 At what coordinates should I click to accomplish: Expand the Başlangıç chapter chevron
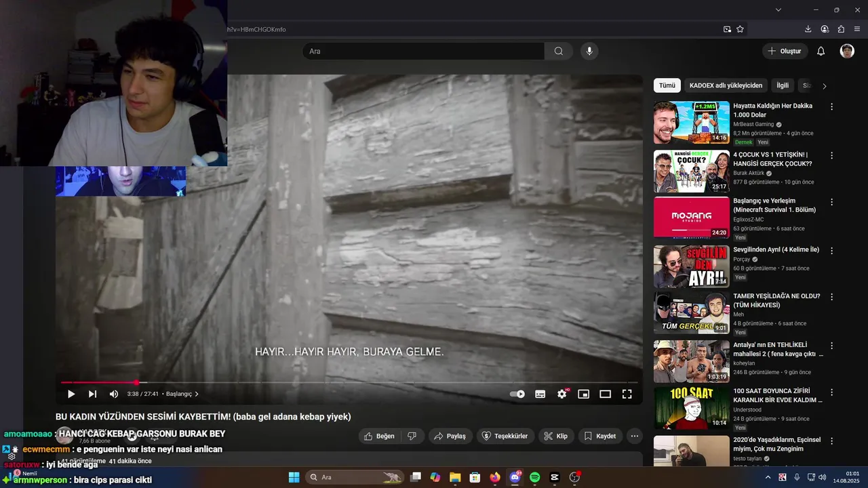pos(197,394)
